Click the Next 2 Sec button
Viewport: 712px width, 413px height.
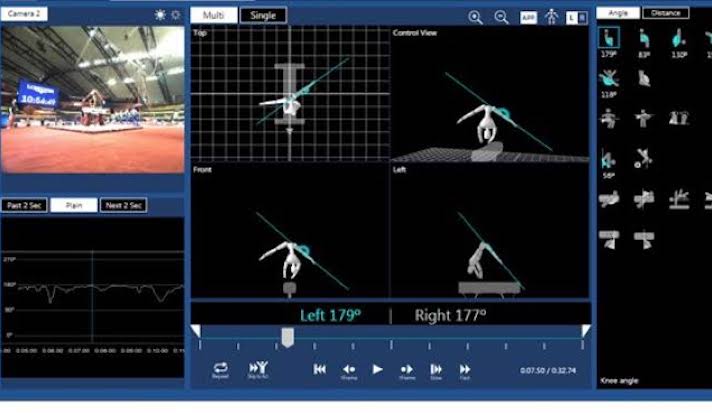point(123,205)
